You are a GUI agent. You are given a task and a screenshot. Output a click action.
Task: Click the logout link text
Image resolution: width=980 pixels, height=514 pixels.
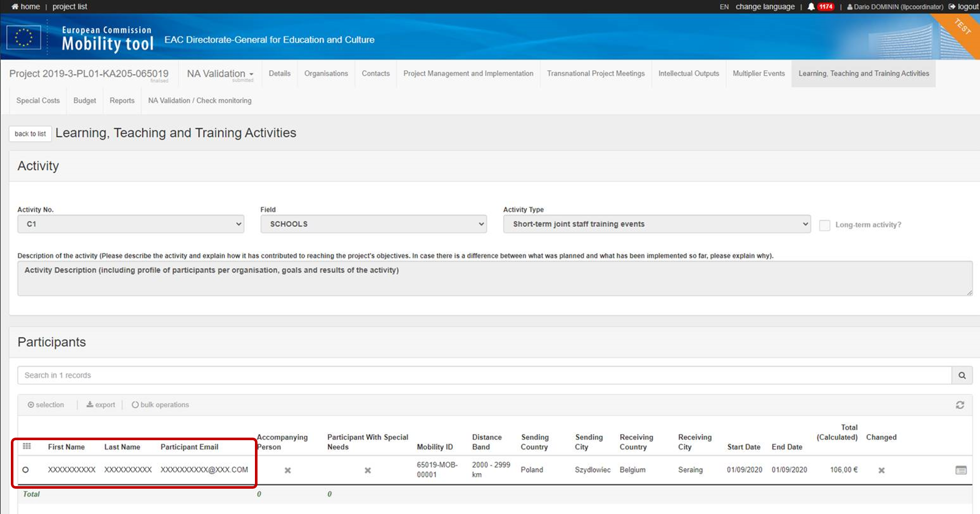[968, 7]
